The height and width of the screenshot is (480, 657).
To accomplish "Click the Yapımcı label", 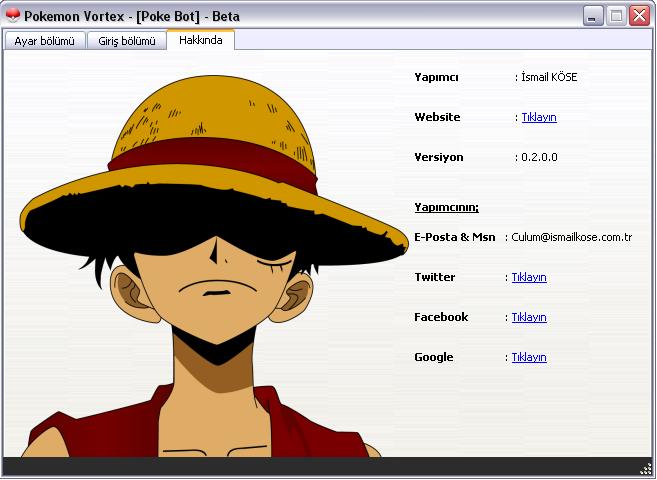I will coord(436,77).
